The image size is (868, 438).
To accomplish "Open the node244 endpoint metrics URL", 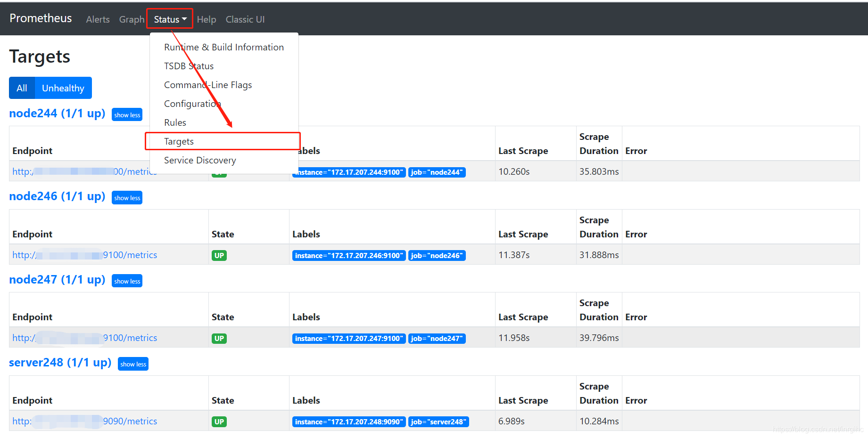I will (85, 171).
